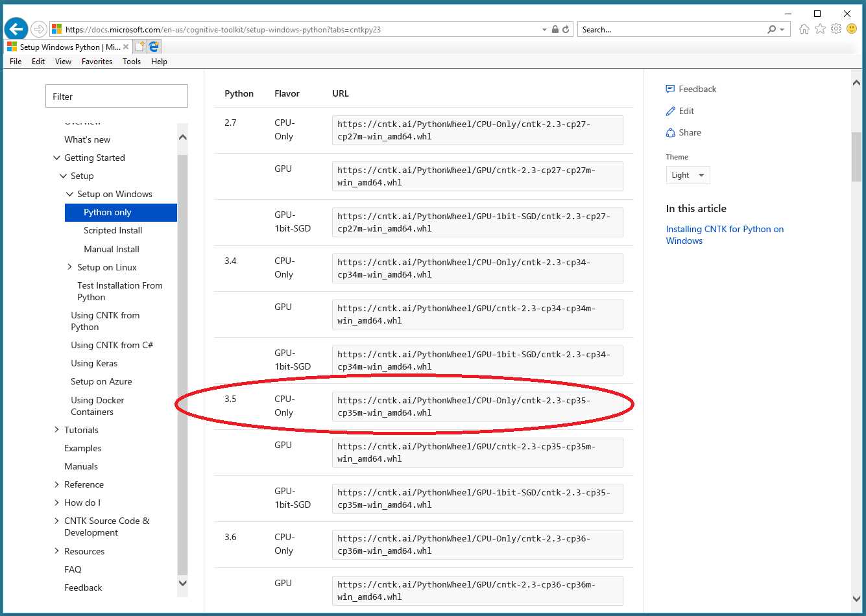
Task: Open the Edit menu
Action: 38,62
